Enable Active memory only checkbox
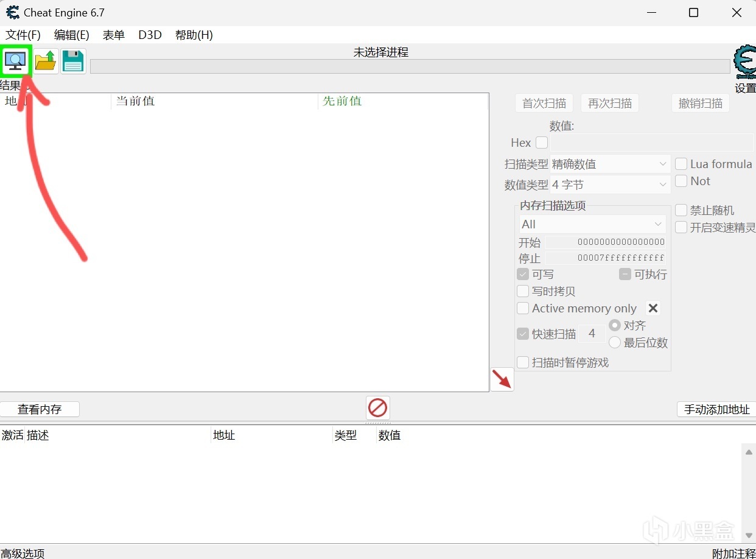 [x=523, y=308]
